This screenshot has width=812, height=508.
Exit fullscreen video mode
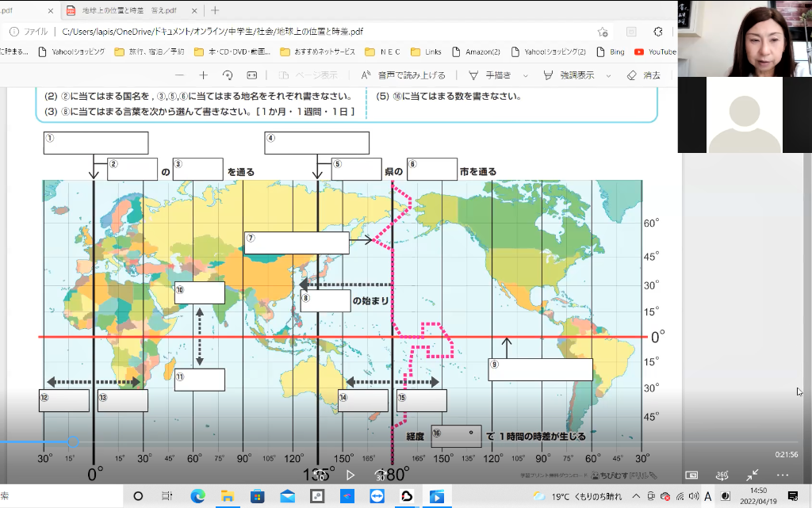click(752, 475)
